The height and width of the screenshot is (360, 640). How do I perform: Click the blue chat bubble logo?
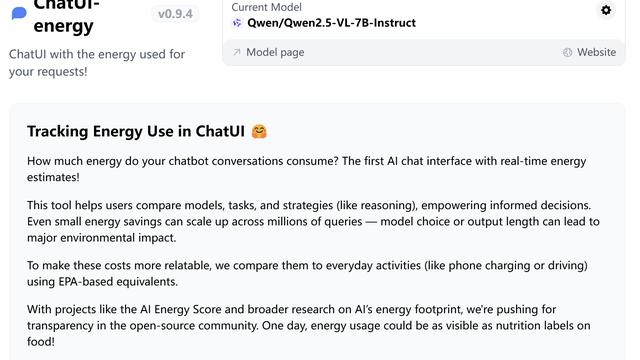[x=19, y=13]
